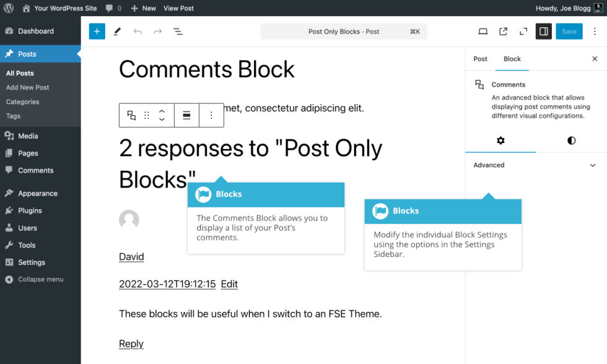Open Tags submenu

tap(13, 116)
